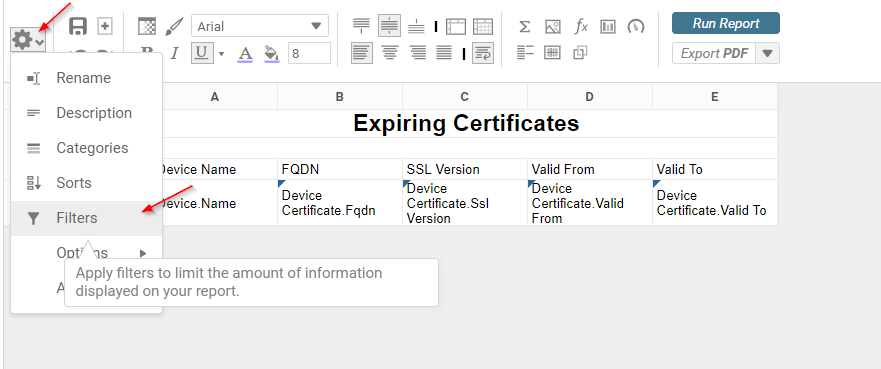Click the Filters funnel icon
Screen dimensions: 881x369
point(34,218)
